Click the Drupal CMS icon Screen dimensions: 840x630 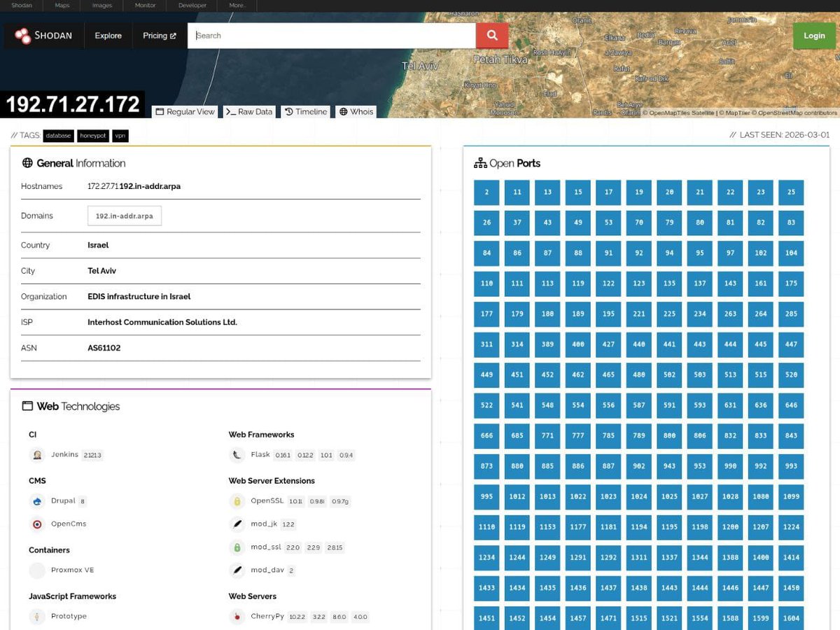37,501
